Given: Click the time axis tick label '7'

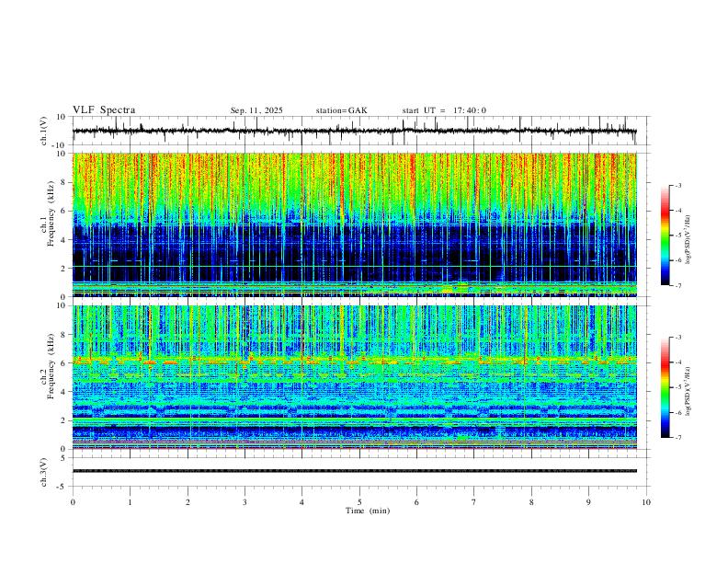Looking at the screenshot, I should pos(474,502).
